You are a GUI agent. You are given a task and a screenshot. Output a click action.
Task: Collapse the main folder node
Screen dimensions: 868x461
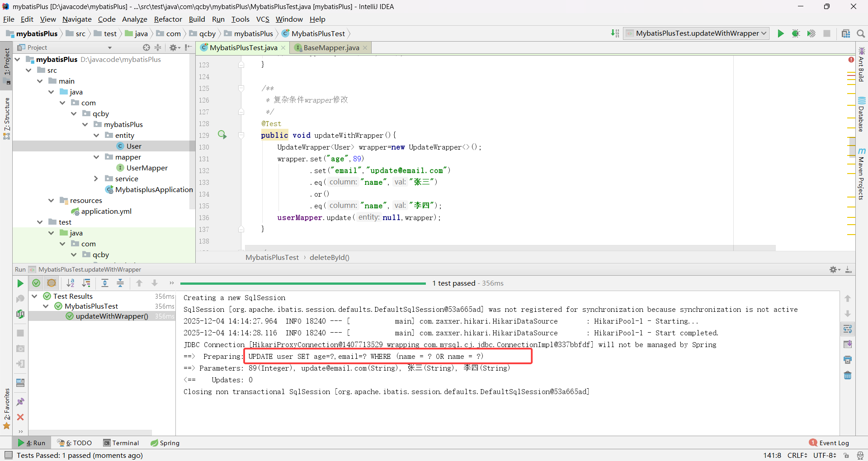[x=40, y=81]
